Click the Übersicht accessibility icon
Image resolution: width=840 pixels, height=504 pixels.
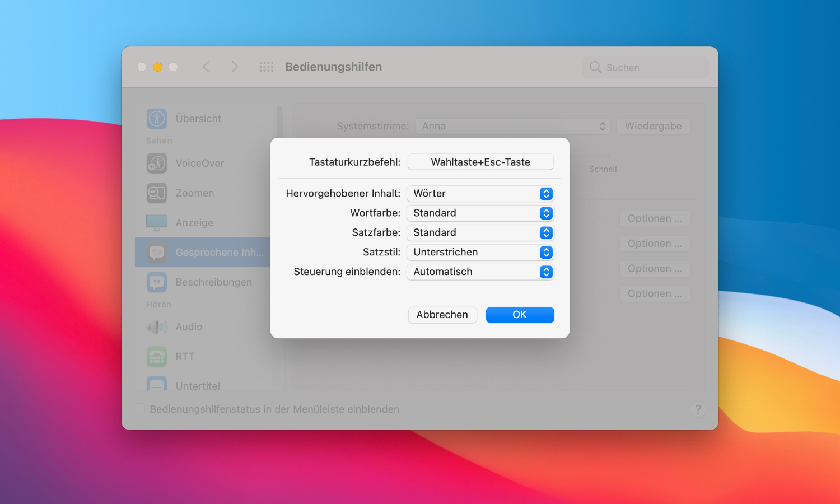pyautogui.click(x=157, y=119)
